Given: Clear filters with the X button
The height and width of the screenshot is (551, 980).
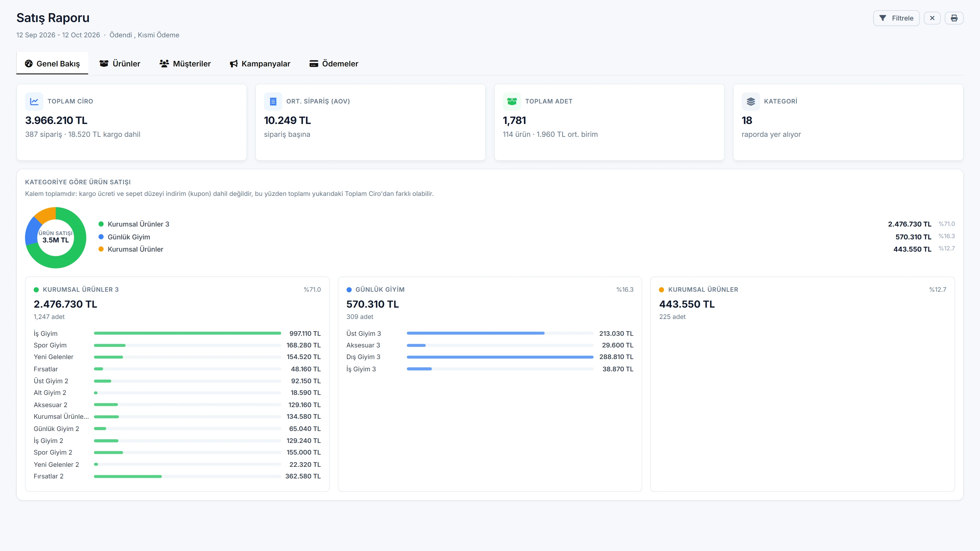Looking at the screenshot, I should pyautogui.click(x=932, y=18).
